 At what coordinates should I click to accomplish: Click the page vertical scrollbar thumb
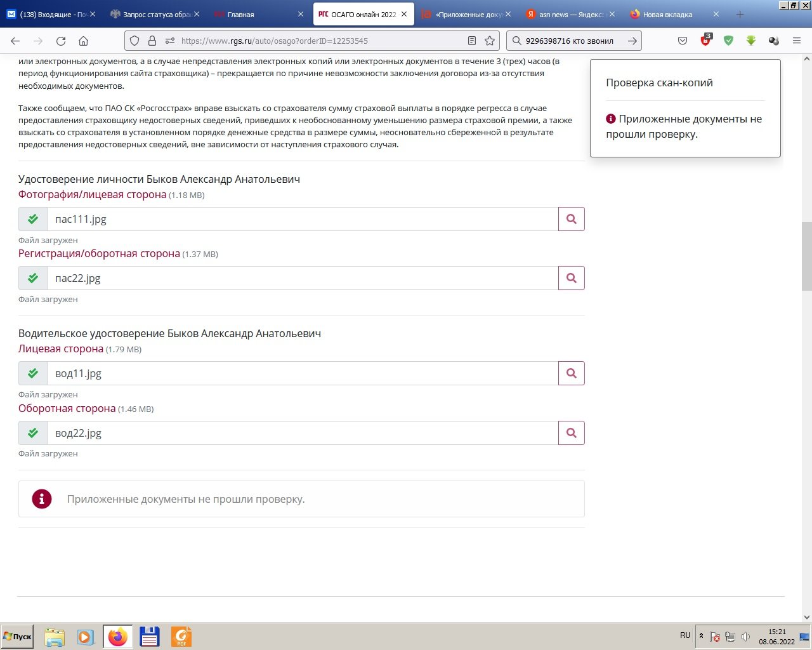(806, 256)
